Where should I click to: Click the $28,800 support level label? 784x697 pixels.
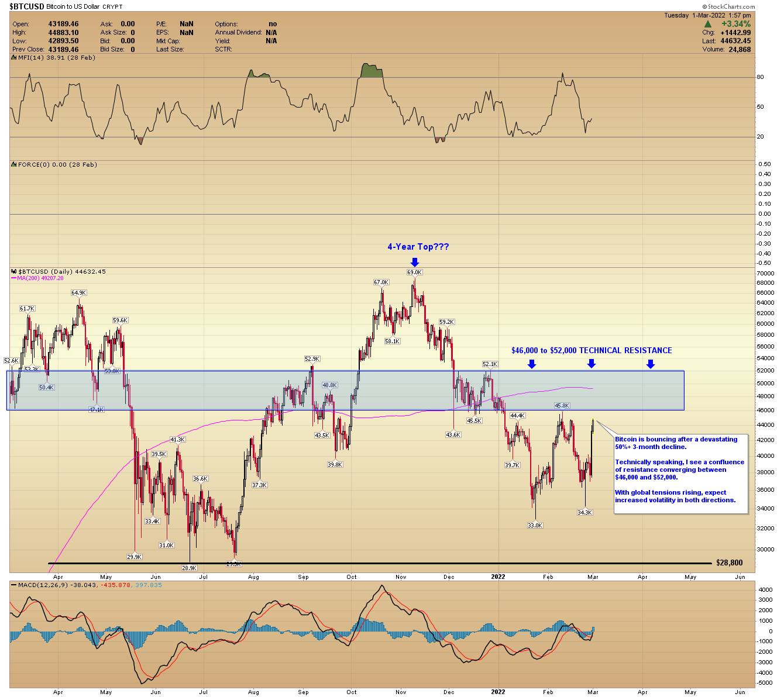coord(730,563)
